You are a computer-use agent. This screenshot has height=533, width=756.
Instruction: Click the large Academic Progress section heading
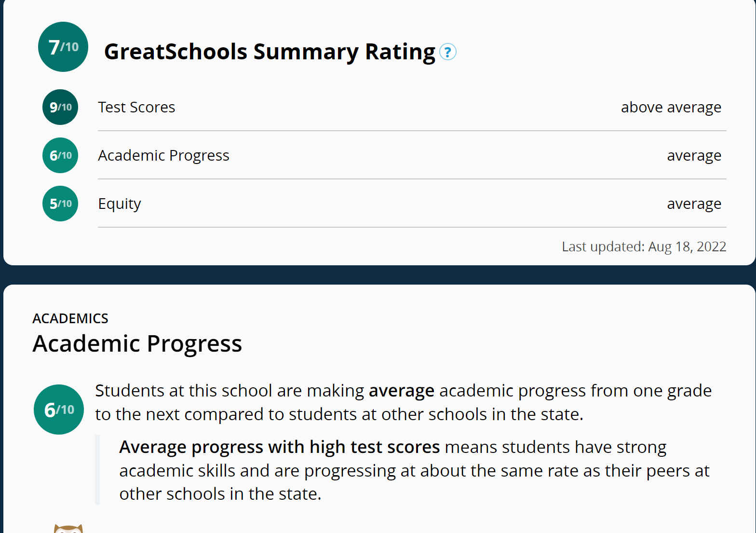137,343
